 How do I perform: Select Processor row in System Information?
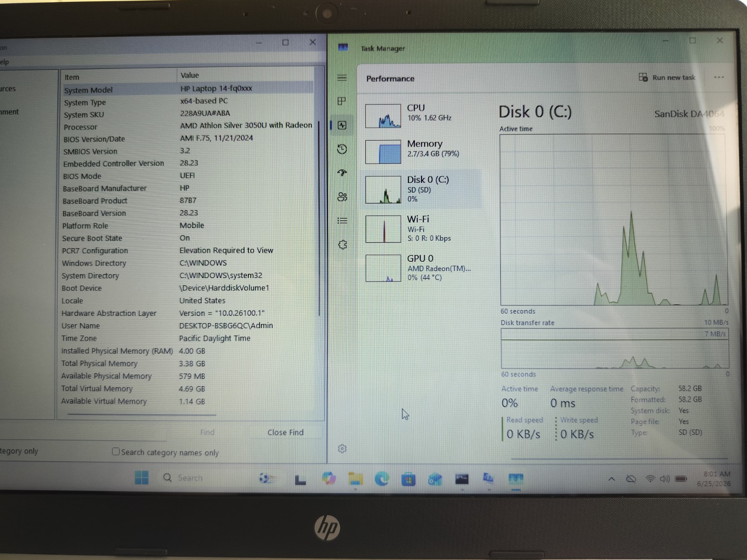(188, 126)
